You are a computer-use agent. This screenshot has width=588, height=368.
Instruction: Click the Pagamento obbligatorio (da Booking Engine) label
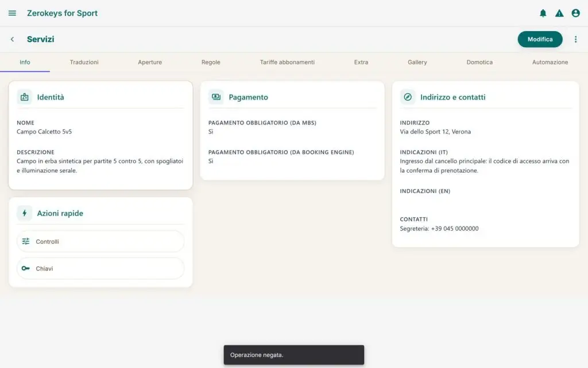[x=281, y=152]
